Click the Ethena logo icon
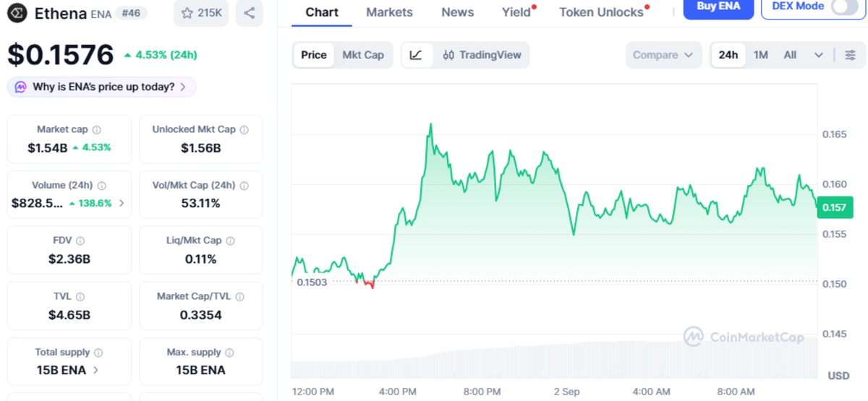Screen dimensions: 868x401 point(17,12)
